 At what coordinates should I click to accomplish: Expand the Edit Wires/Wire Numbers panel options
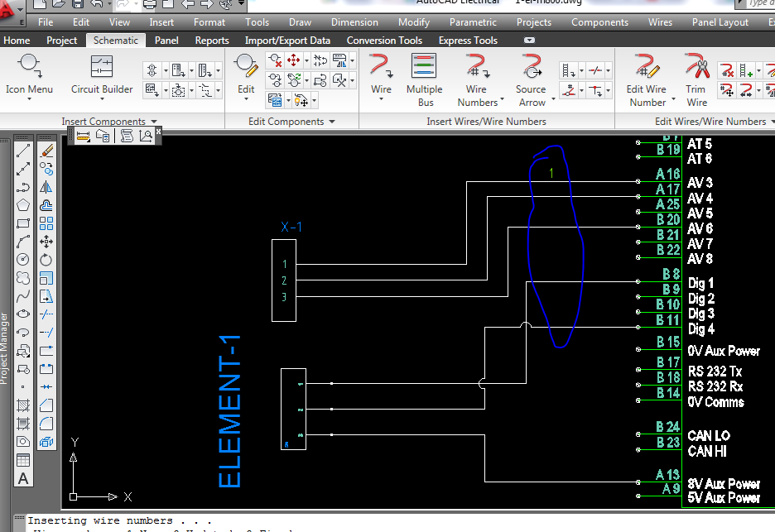pyautogui.click(x=771, y=121)
